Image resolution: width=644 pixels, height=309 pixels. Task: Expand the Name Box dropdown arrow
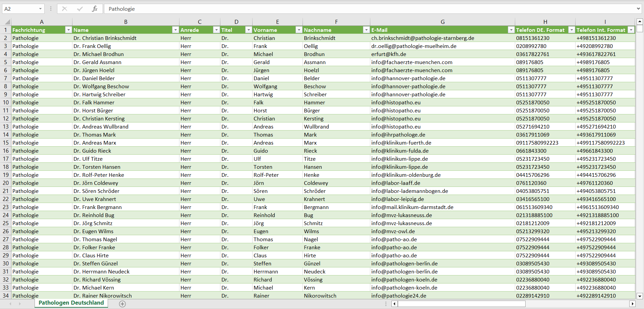(x=40, y=9)
